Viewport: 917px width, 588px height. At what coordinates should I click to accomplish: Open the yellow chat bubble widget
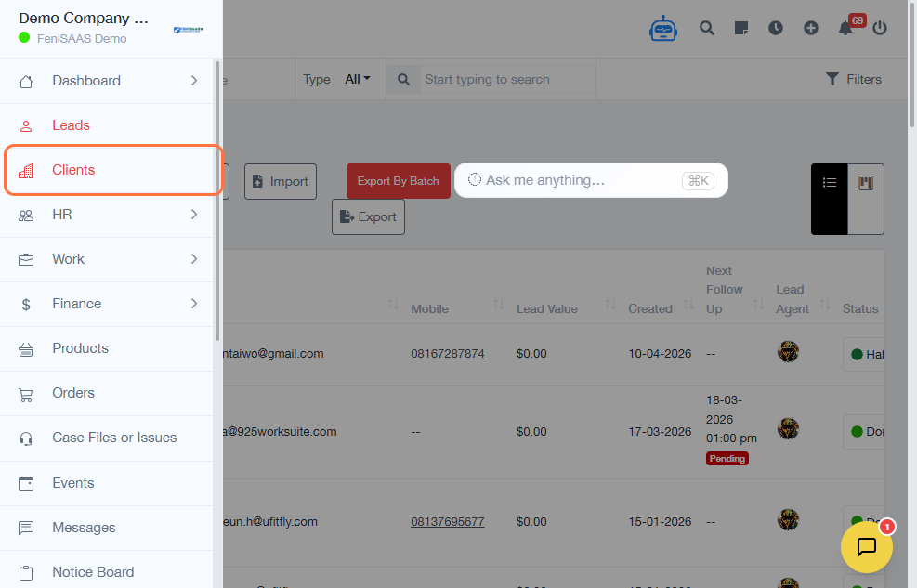pyautogui.click(x=866, y=547)
